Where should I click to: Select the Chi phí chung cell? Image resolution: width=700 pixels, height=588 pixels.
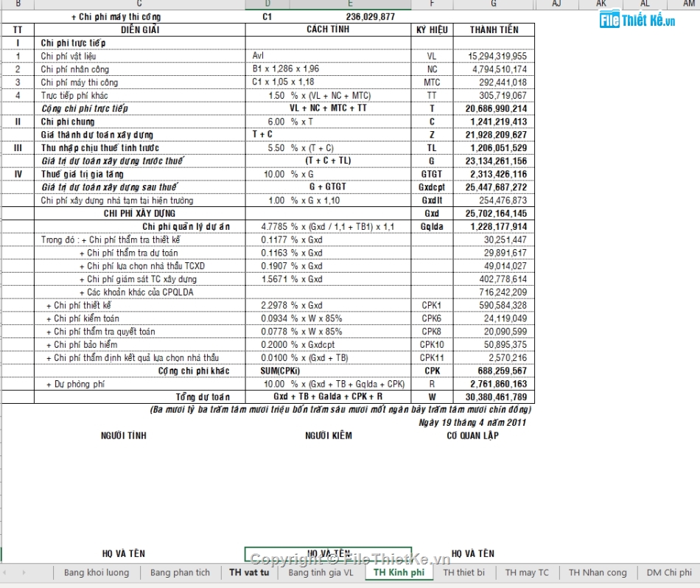click(140, 122)
